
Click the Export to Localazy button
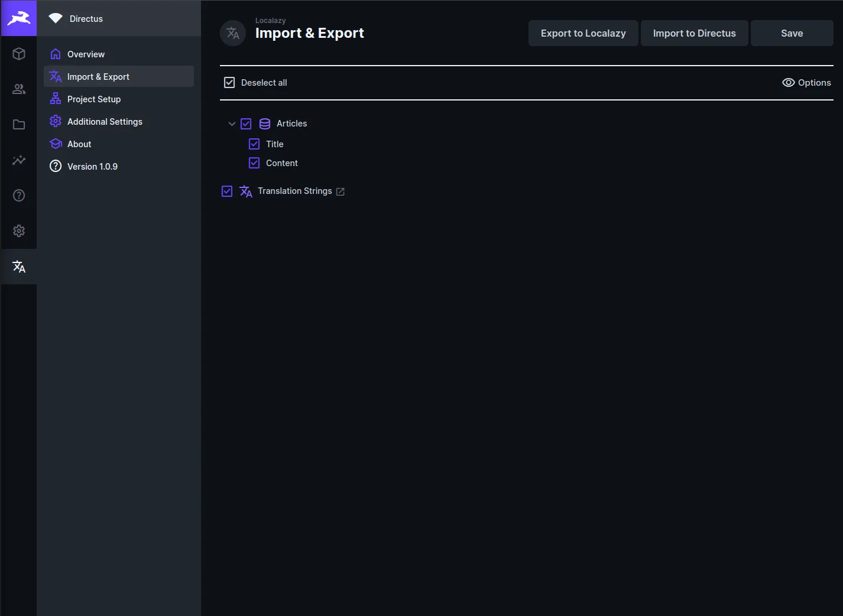point(583,33)
